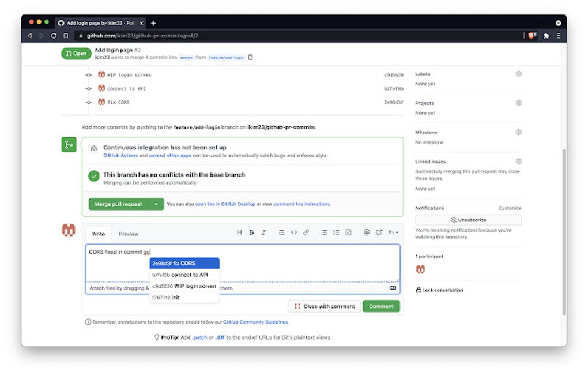Insert heading with the H toolbar icon
Screen dimensions: 588x368
pyautogui.click(x=239, y=232)
